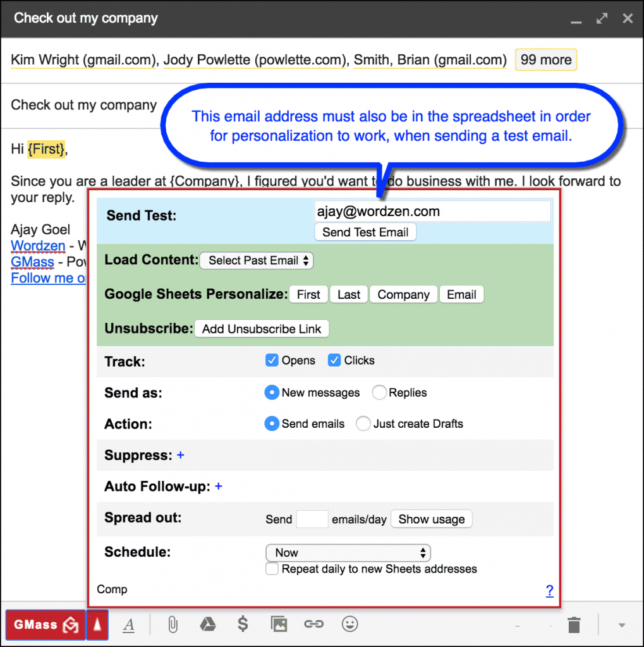
Task: Expand the Auto Follow-up section
Action: (x=218, y=487)
